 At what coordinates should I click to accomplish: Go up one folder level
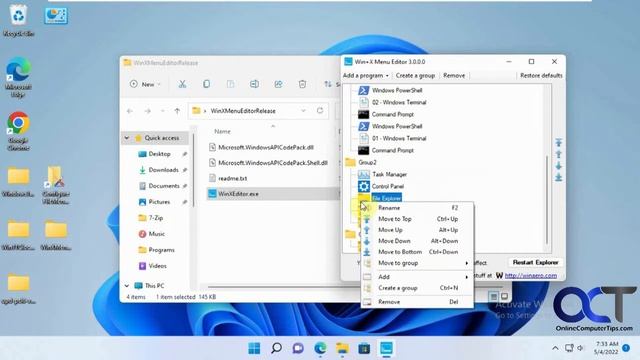coord(177,111)
